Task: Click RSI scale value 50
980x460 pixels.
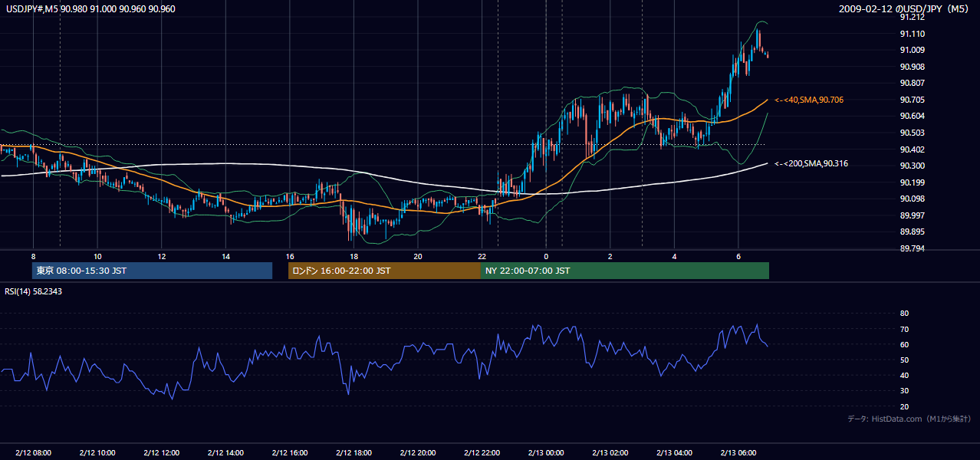Action: (904, 360)
